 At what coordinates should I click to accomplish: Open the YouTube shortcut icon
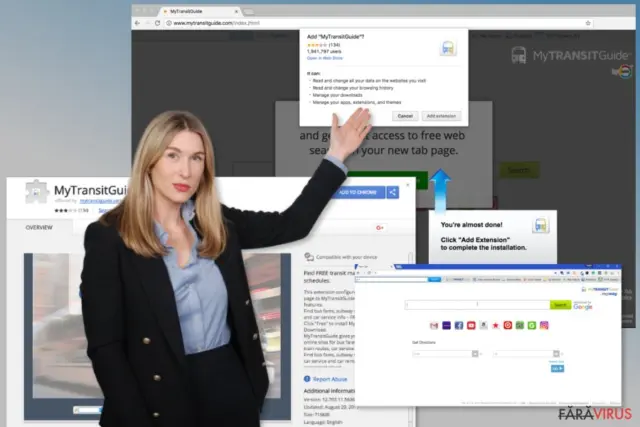tap(471, 325)
